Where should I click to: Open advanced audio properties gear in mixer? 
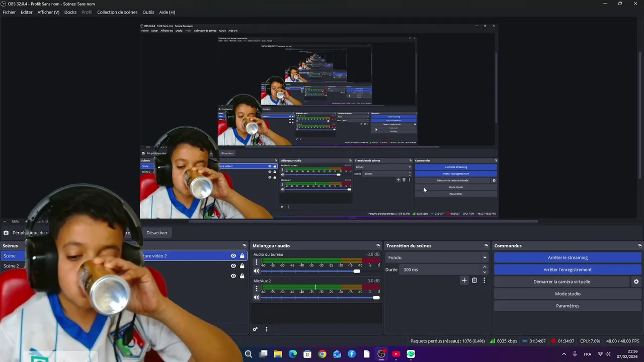[x=255, y=329]
